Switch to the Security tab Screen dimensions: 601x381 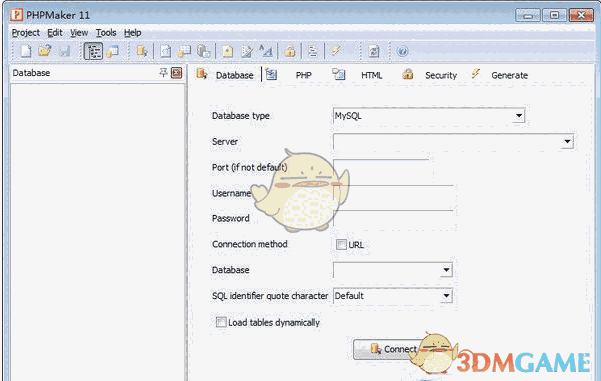(x=429, y=75)
